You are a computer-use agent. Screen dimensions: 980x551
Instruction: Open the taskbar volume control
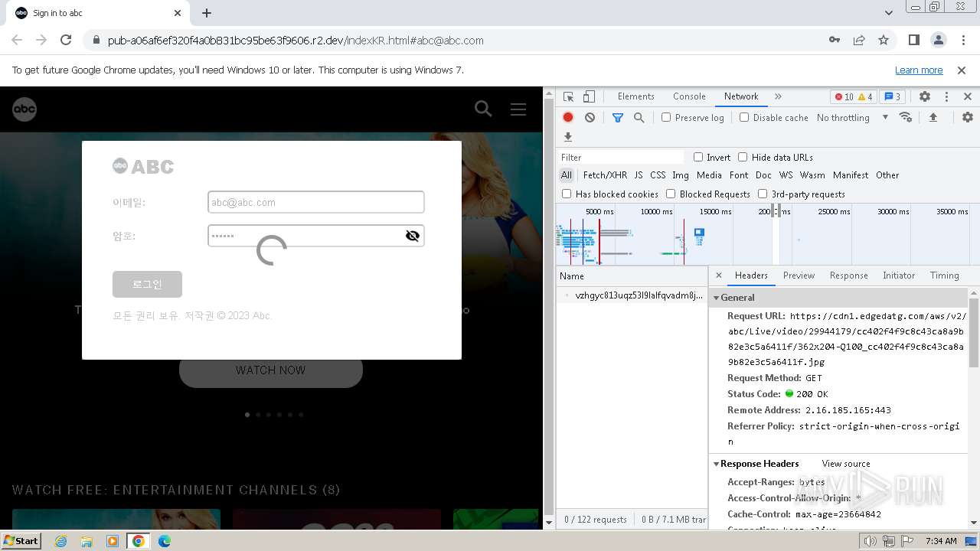click(871, 541)
